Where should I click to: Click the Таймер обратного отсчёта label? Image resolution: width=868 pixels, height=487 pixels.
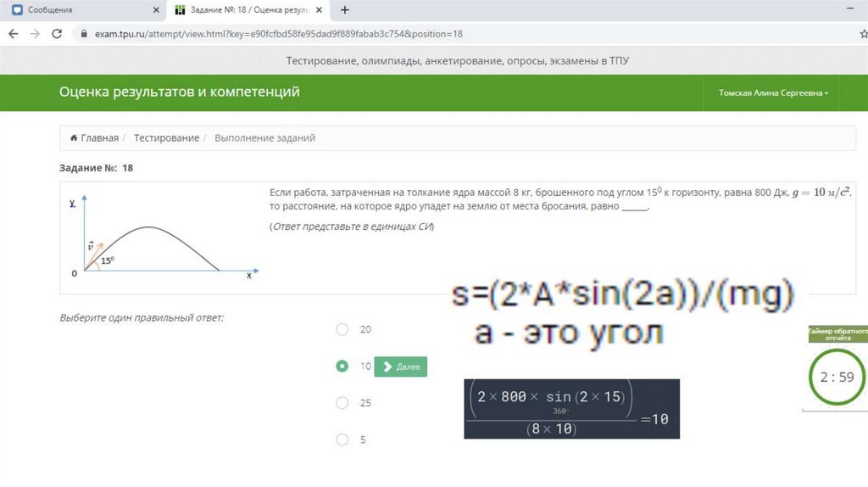point(837,334)
